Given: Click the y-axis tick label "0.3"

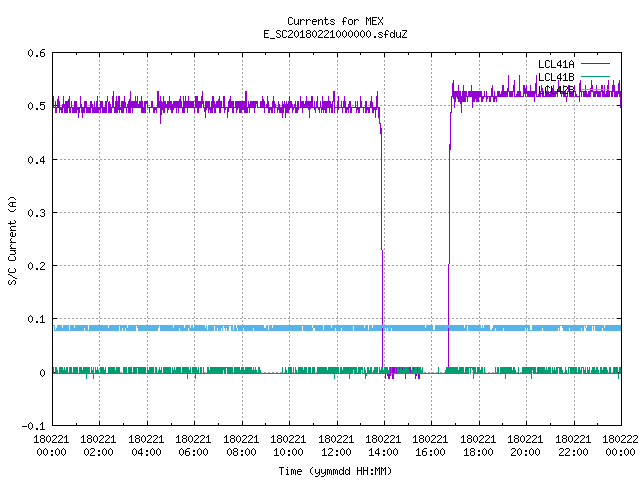Looking at the screenshot, I should [36, 213].
